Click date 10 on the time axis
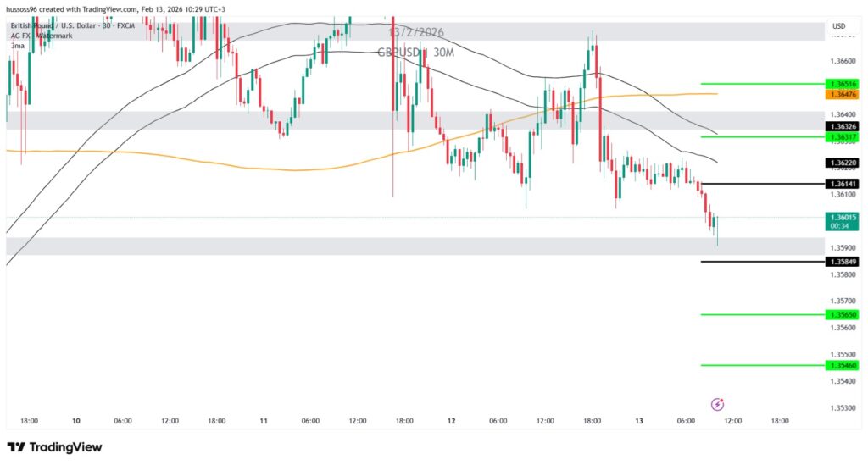868x465 pixels. coord(75,420)
